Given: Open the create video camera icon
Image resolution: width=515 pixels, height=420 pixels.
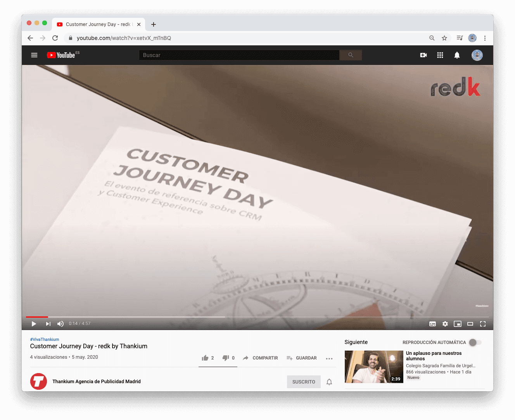Looking at the screenshot, I should coord(423,55).
